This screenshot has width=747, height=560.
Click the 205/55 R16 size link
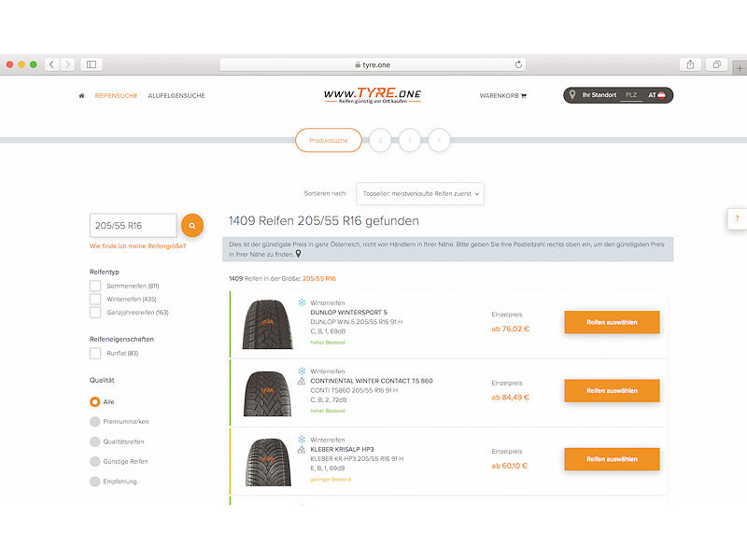tap(318, 278)
